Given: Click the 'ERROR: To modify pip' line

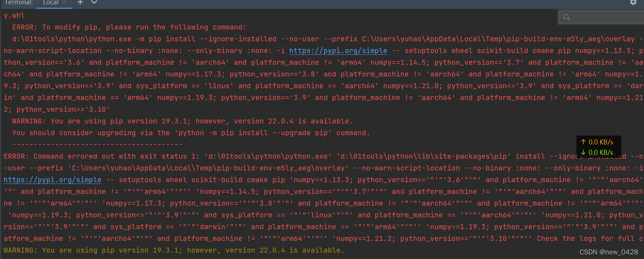Looking at the screenshot, I should [129, 27].
